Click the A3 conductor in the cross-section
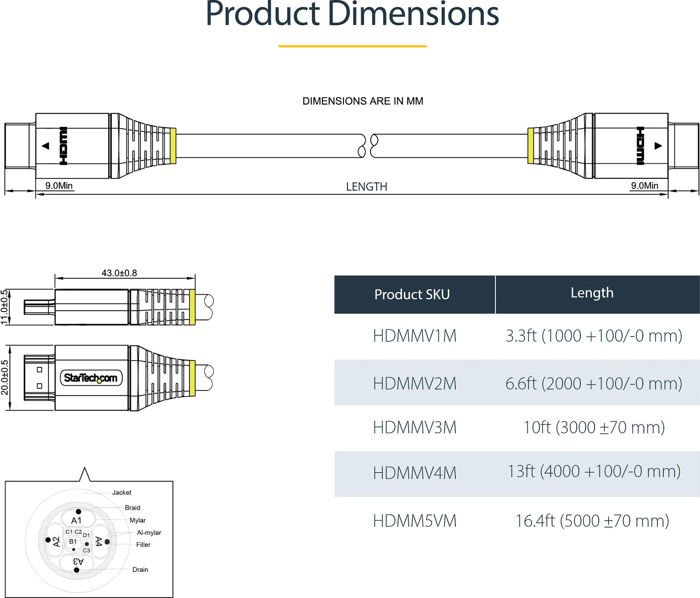 pos(77,564)
